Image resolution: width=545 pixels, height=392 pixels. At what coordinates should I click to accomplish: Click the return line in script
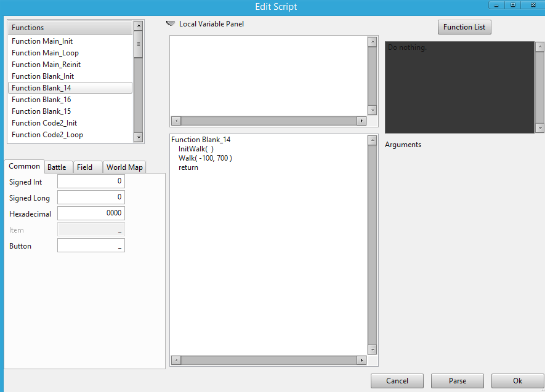point(188,167)
